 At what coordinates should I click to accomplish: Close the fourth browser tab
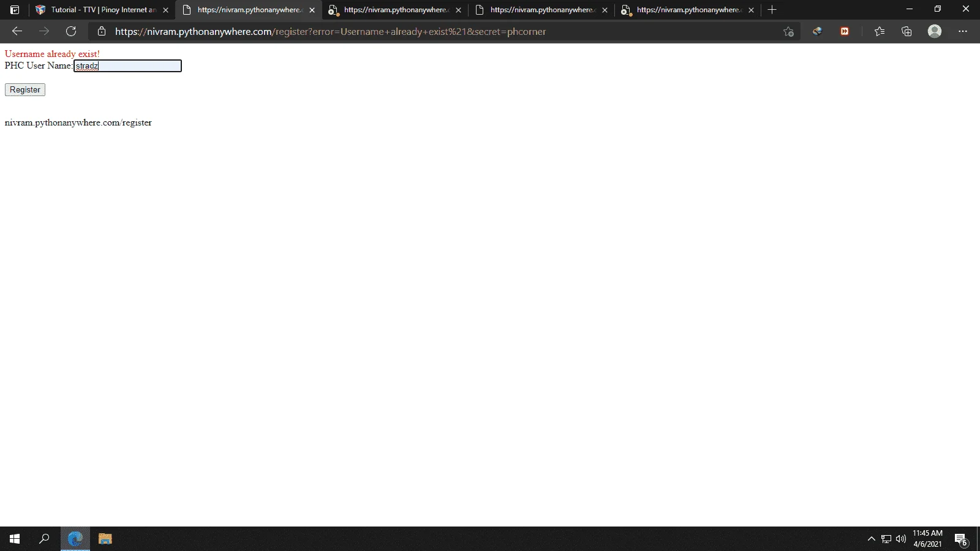click(x=605, y=10)
